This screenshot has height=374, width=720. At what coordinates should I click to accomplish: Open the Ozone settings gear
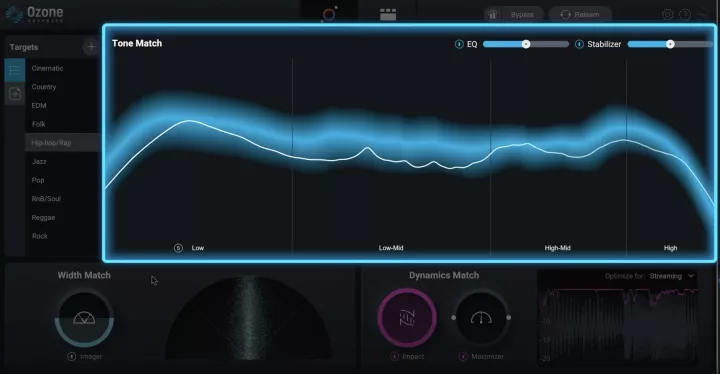(667, 15)
